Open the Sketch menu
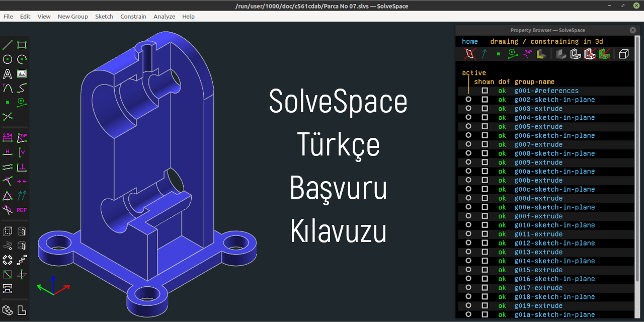Image resolution: width=644 pixels, height=322 pixels. tap(104, 16)
